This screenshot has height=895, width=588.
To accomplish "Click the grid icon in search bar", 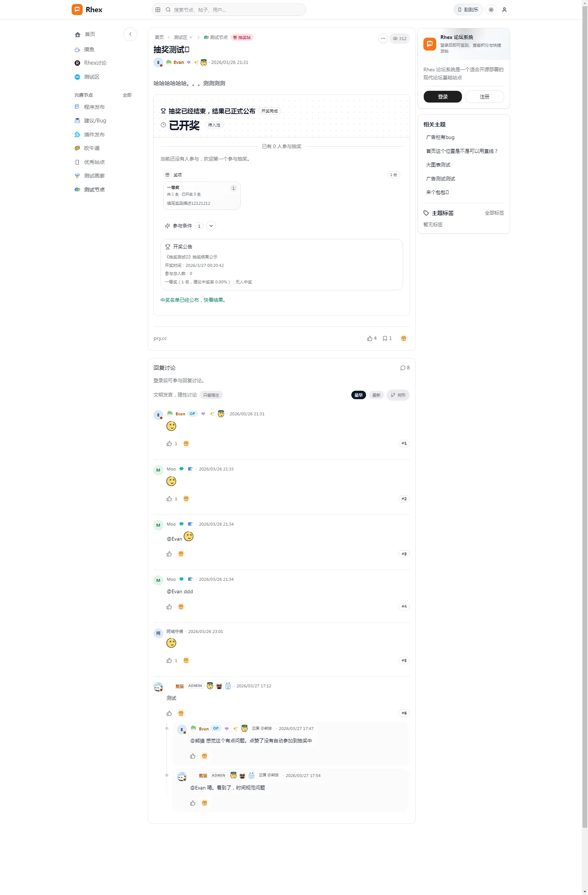I will (158, 10).
